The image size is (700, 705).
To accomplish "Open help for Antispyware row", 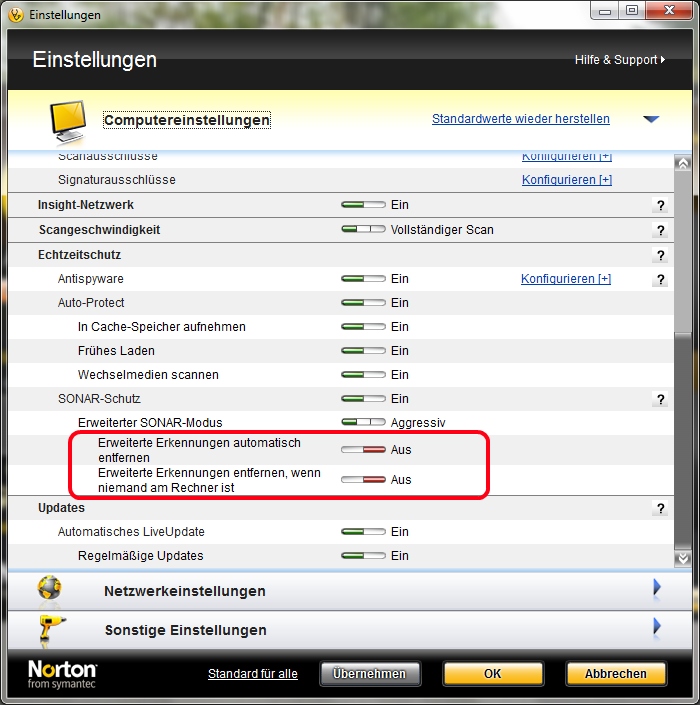I will point(660,279).
